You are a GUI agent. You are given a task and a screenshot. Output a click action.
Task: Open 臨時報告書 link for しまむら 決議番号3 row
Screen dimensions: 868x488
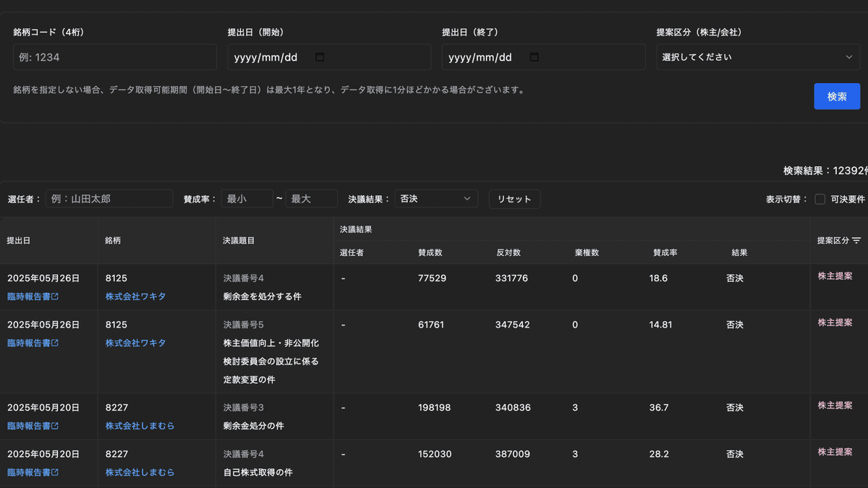pos(33,426)
